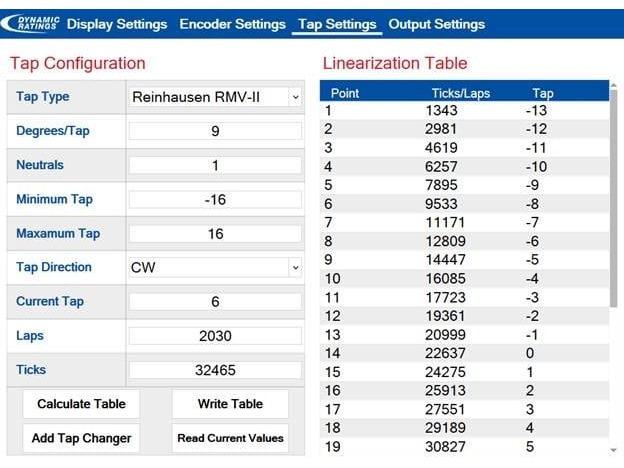Focus the Laps input field
This screenshot has height=468, width=624.
[x=215, y=336]
